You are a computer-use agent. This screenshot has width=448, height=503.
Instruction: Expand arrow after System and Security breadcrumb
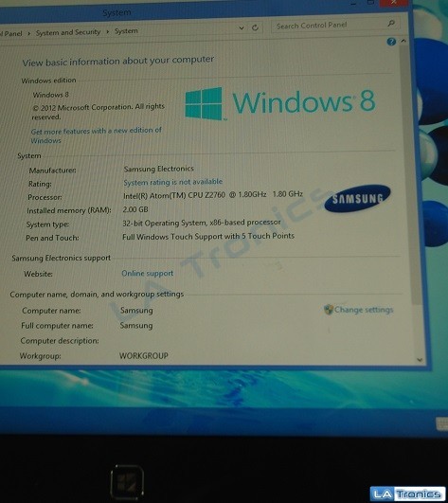tap(107, 32)
